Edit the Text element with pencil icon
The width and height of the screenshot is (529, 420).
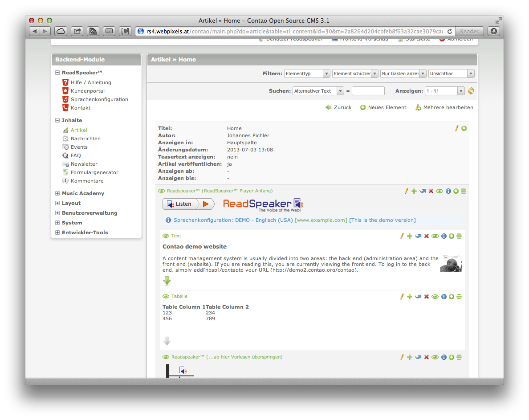tap(402, 236)
